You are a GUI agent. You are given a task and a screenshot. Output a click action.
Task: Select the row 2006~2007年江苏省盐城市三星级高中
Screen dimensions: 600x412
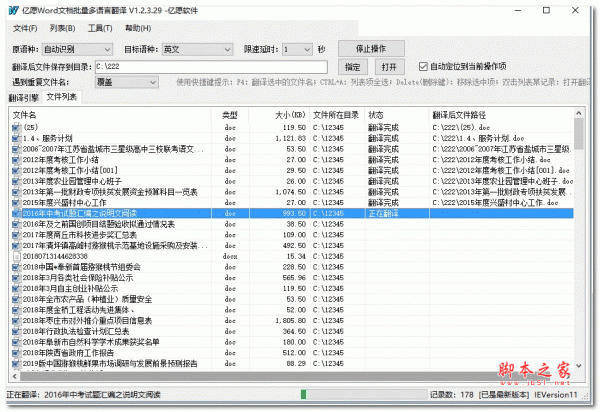point(292,149)
